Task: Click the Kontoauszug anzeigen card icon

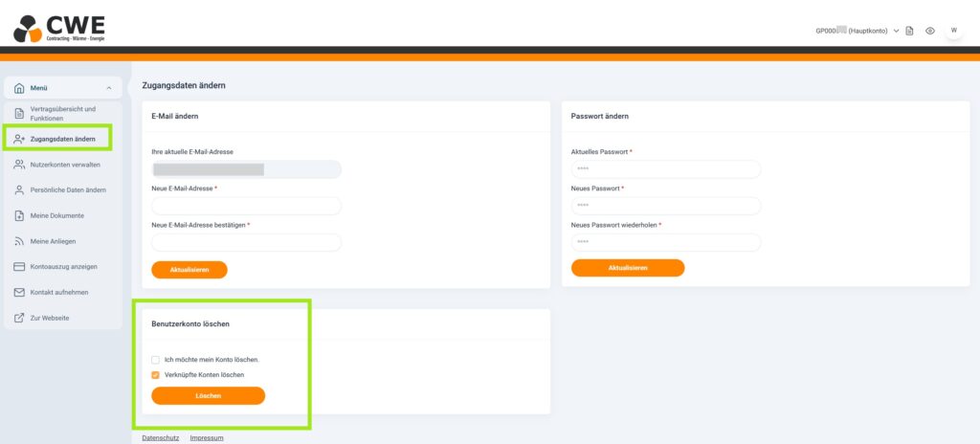Action: [x=19, y=266]
